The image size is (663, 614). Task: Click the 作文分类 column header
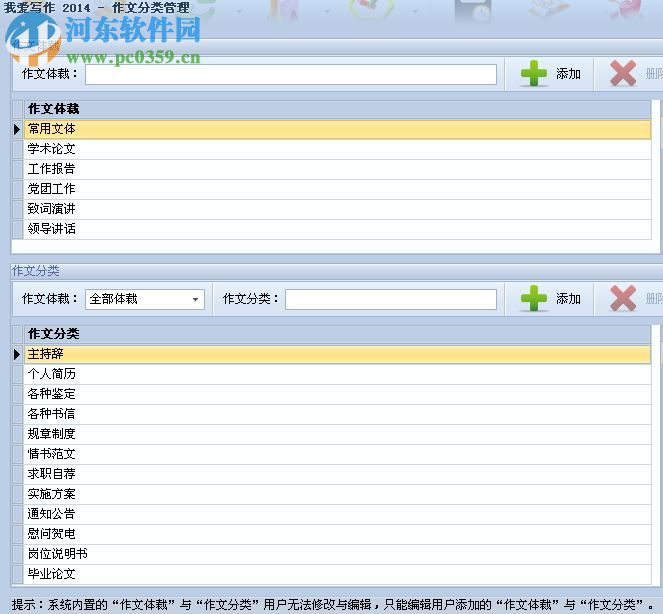[337, 334]
